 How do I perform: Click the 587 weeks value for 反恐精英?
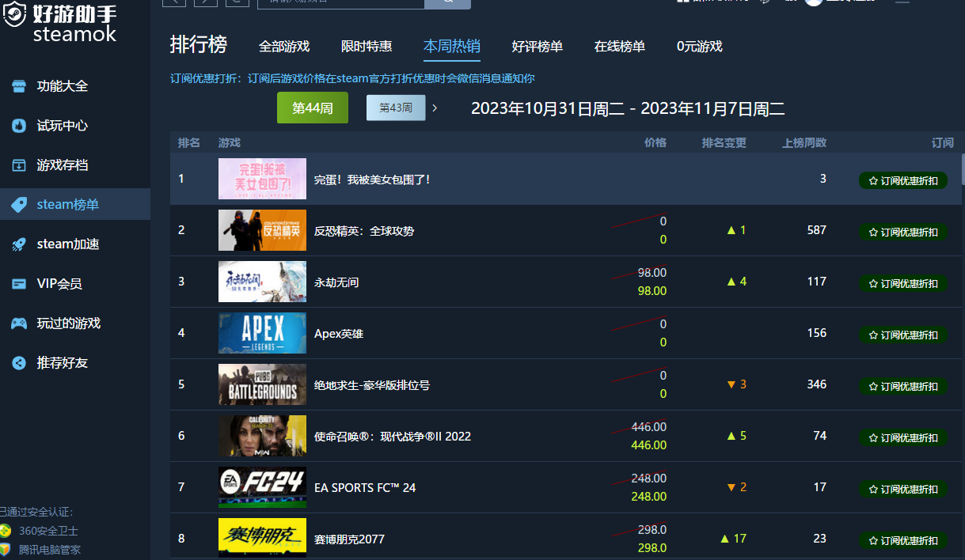[x=816, y=230]
